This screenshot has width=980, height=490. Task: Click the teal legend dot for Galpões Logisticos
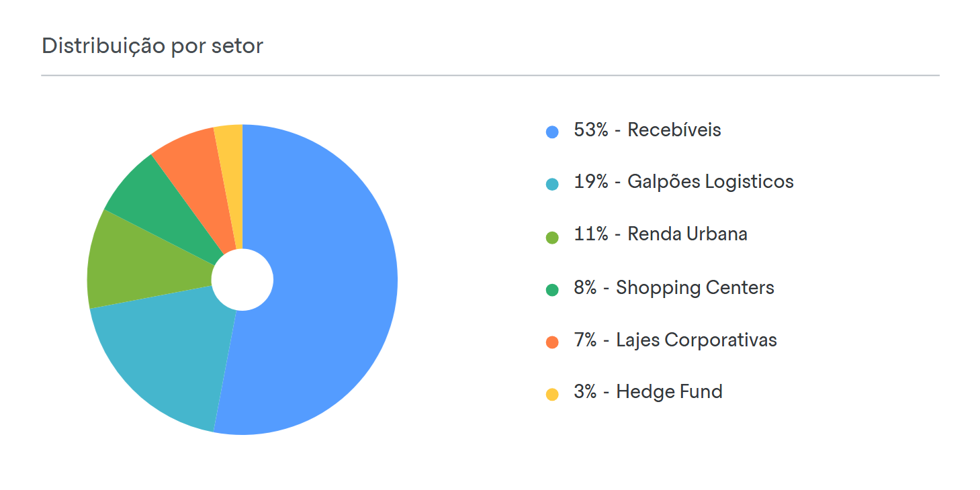tap(552, 185)
